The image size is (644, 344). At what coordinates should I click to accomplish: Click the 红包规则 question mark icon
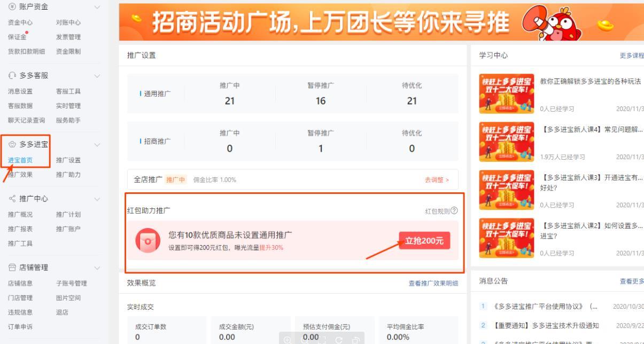pyautogui.click(x=454, y=211)
